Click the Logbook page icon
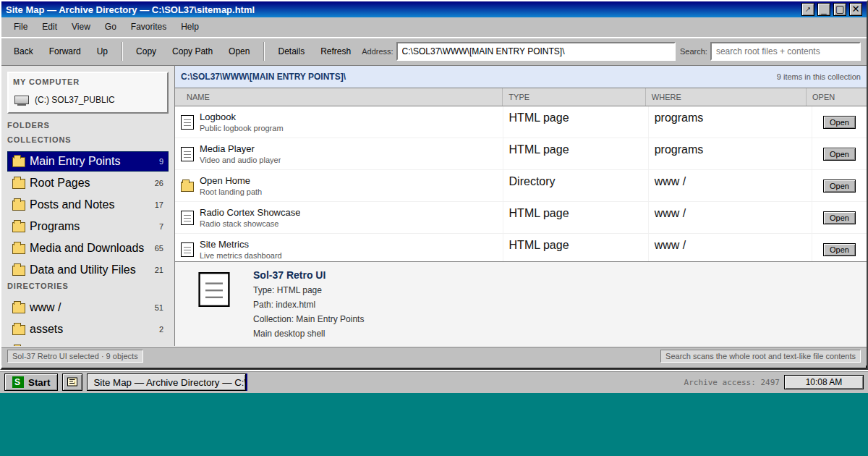The width and height of the screenshot is (868, 456). pyautogui.click(x=187, y=122)
